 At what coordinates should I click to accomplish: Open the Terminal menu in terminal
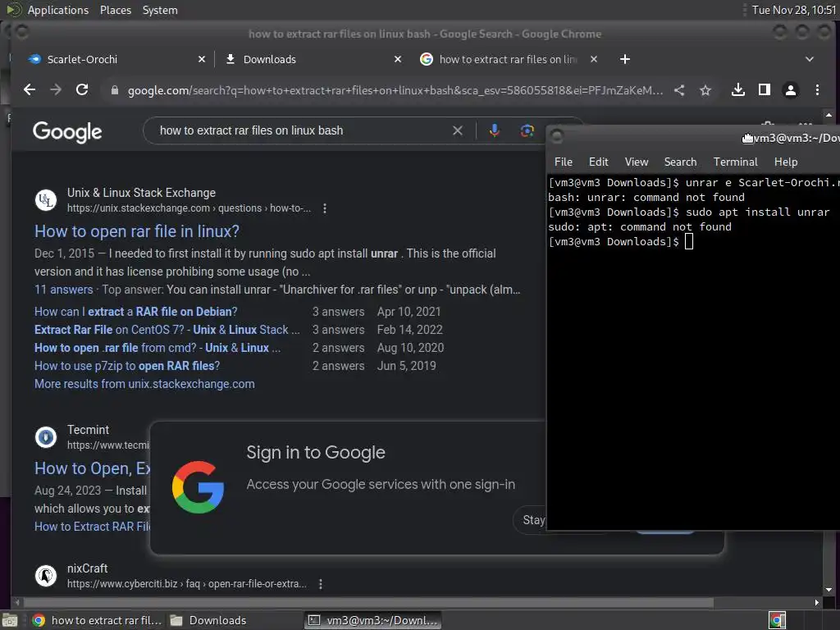[736, 162]
